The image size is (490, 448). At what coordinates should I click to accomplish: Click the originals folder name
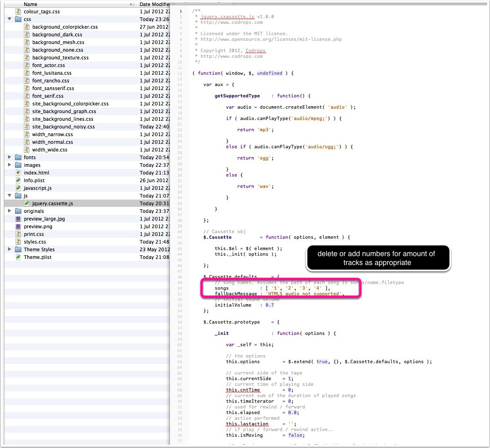pos(34,211)
